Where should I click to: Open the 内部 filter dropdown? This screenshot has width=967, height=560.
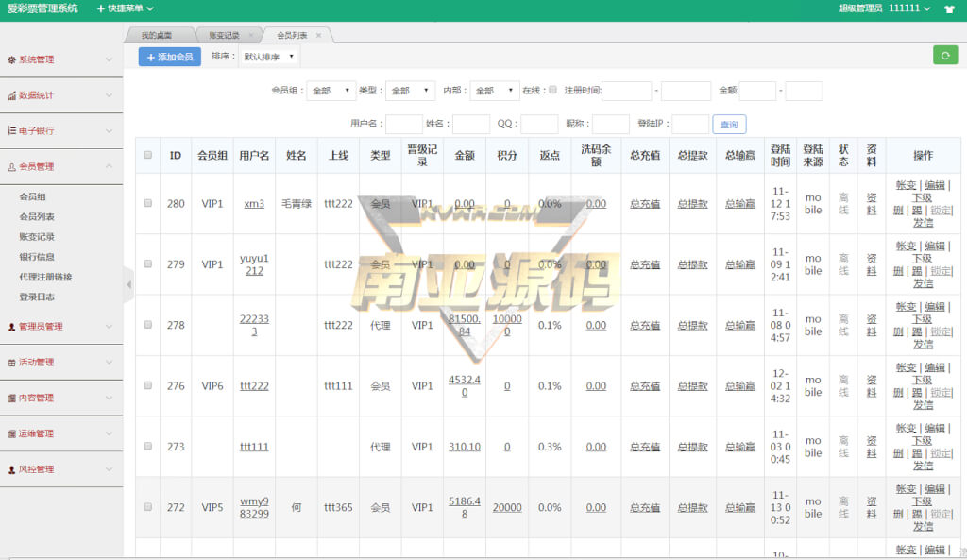point(494,91)
